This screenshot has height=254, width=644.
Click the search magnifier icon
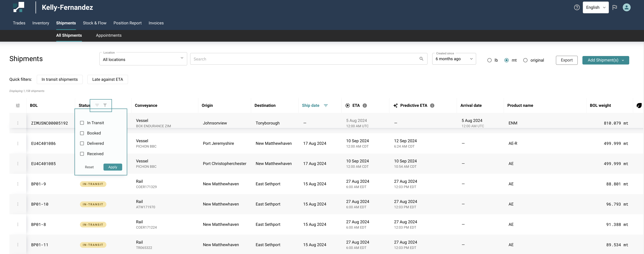click(x=421, y=59)
